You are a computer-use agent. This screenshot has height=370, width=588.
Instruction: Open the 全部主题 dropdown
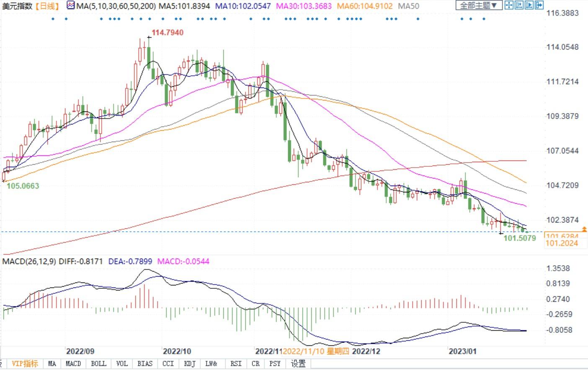tap(479, 5)
